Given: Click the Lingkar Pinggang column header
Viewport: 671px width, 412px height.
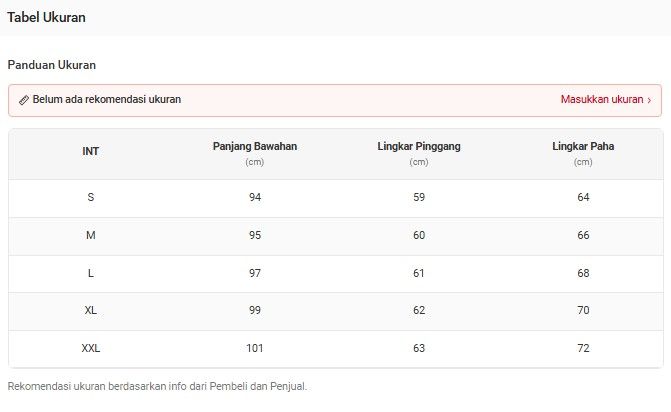Looking at the screenshot, I should coord(419,147).
